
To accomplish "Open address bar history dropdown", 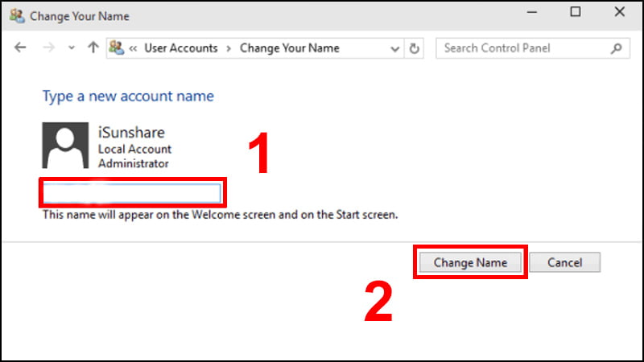I will click(x=394, y=49).
